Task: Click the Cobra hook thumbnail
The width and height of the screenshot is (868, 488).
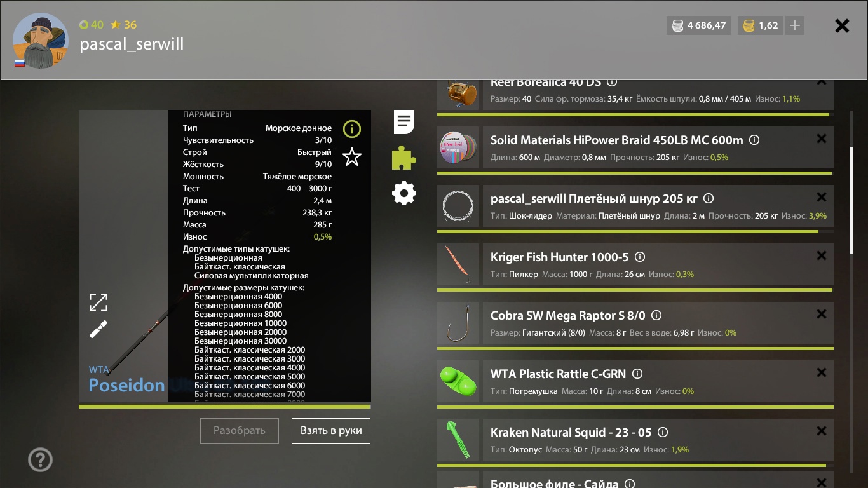Action: 458,323
